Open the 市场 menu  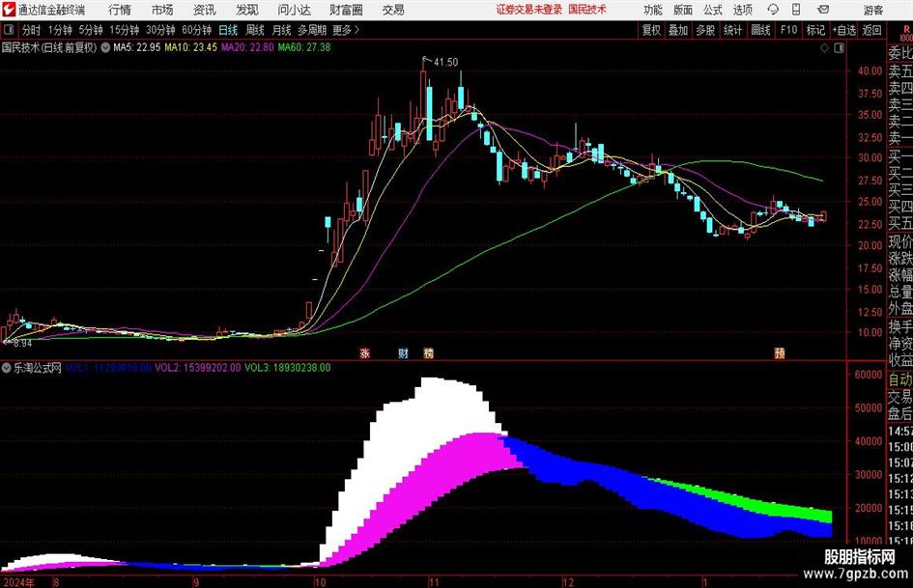pyautogui.click(x=162, y=10)
